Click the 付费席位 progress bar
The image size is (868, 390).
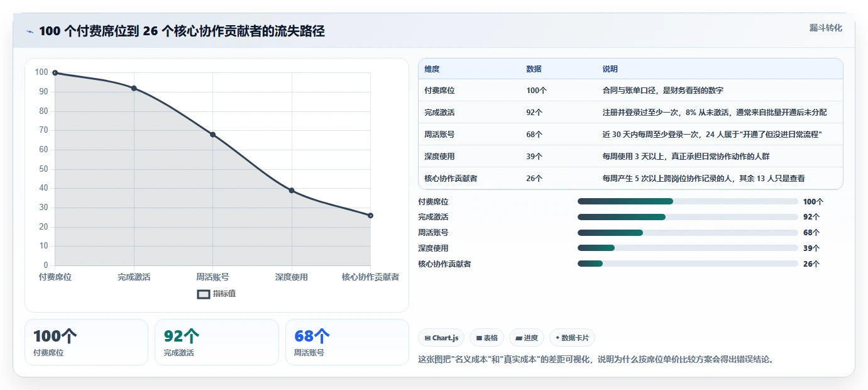tap(688, 201)
